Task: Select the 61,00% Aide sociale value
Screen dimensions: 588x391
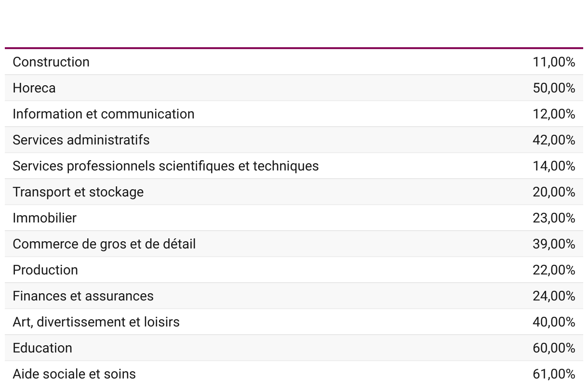Action: point(554,374)
